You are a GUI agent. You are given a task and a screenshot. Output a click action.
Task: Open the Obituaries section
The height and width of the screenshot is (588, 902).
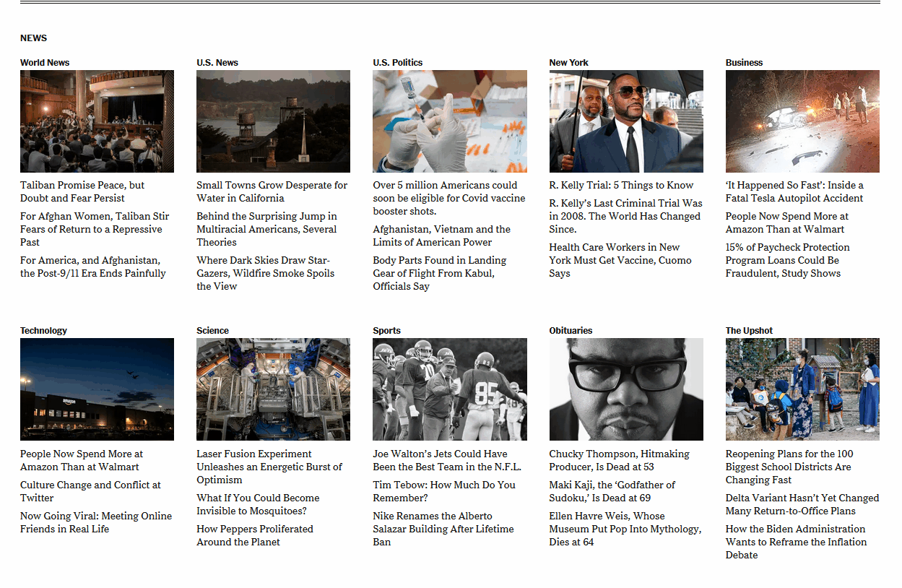point(571,330)
